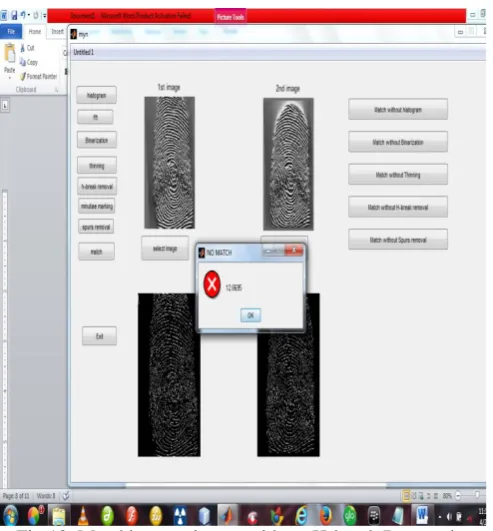Click the Undo arrow icon
The height and width of the screenshot is (531, 493).
click(x=23, y=15)
